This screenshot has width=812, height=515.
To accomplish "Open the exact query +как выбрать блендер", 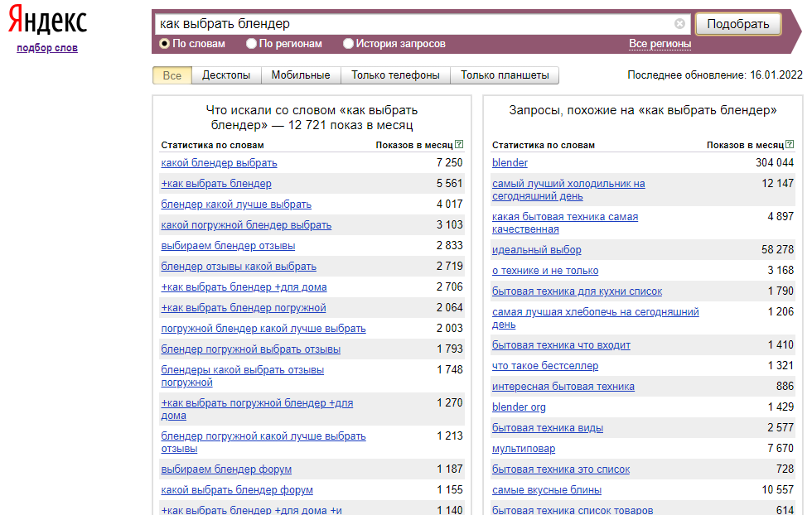I will 216,184.
